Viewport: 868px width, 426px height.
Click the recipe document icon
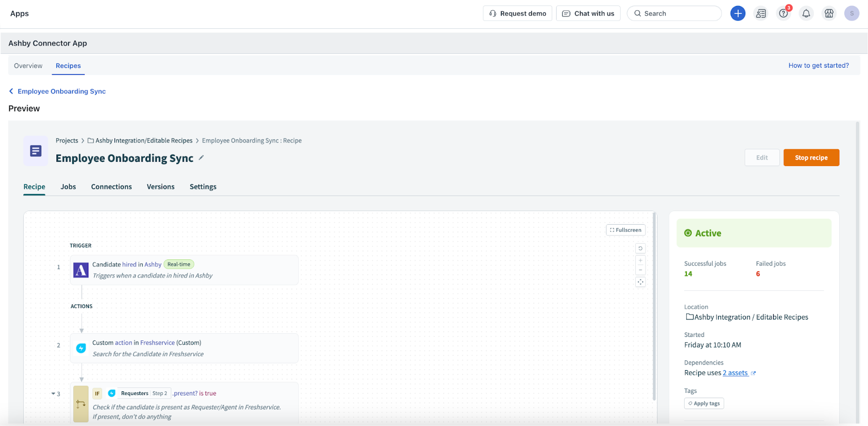pos(36,151)
